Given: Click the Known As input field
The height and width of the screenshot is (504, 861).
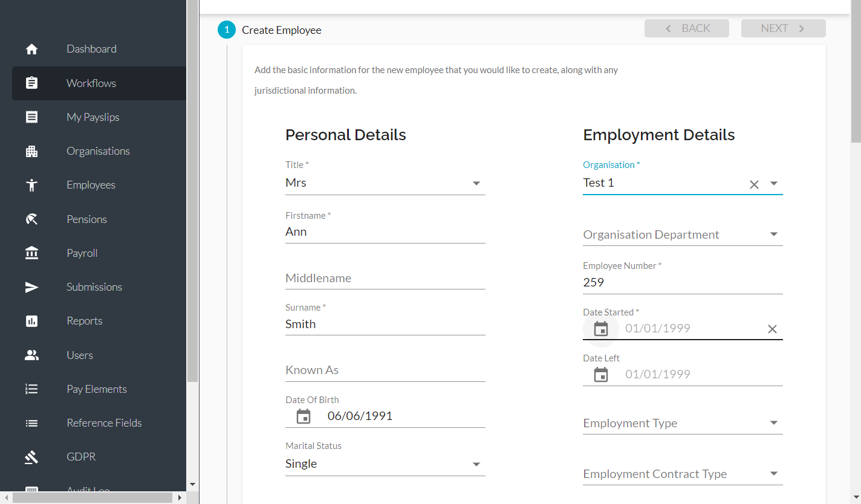Looking at the screenshot, I should point(385,370).
